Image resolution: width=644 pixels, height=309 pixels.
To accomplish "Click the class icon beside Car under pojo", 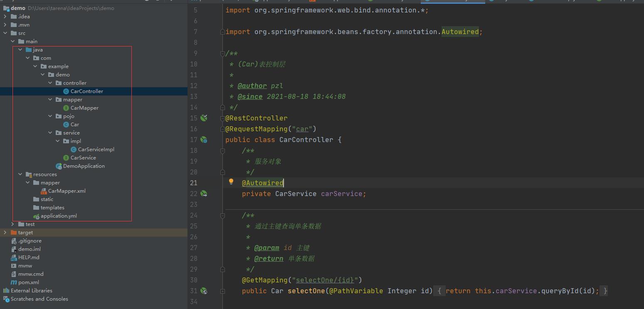I will click(66, 125).
